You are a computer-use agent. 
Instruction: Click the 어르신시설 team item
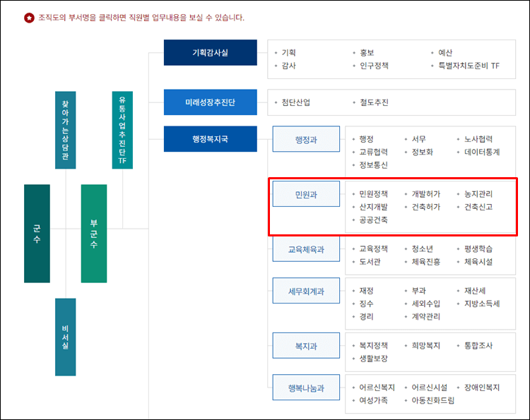coord(429,388)
